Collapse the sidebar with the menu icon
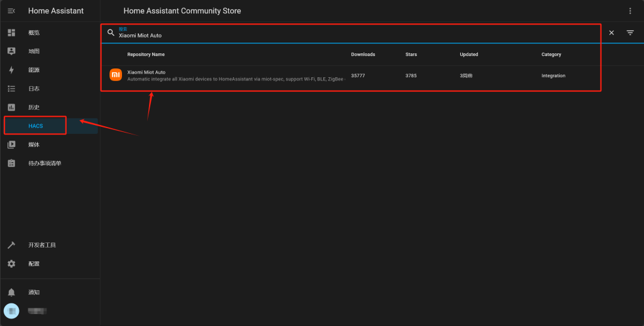Viewport: 644px width, 326px height. point(11,11)
